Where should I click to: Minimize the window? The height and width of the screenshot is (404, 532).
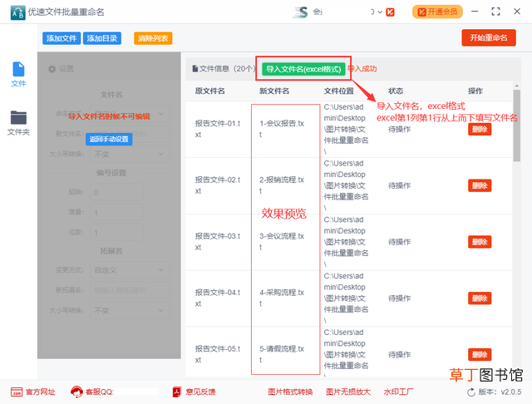[x=475, y=12]
